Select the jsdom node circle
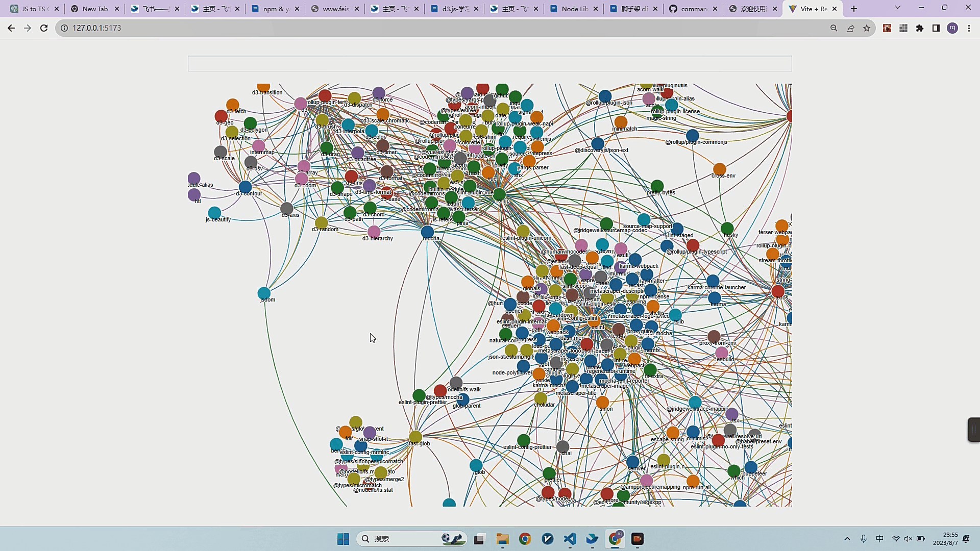This screenshot has height=551, width=980. click(264, 293)
